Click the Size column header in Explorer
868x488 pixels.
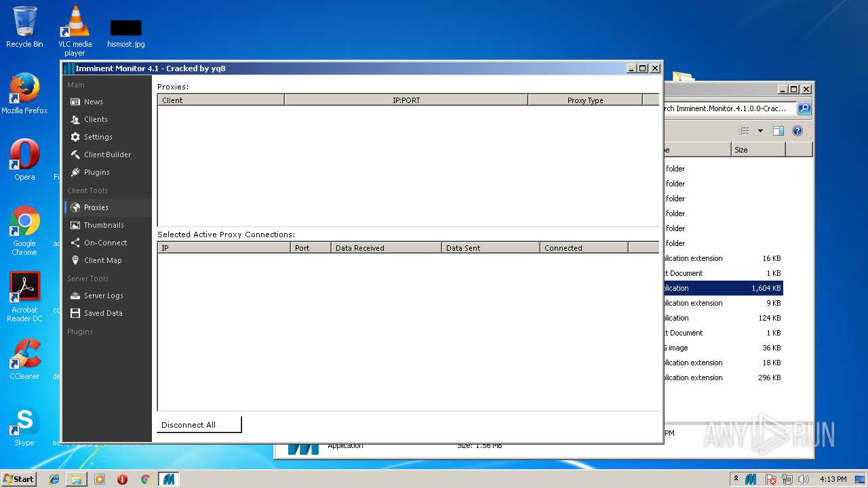[x=758, y=150]
